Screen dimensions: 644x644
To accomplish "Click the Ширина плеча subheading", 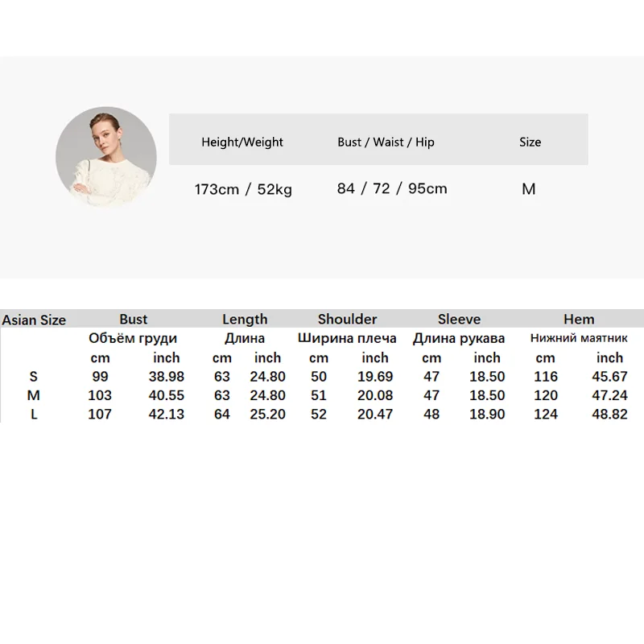I will coord(347,338).
